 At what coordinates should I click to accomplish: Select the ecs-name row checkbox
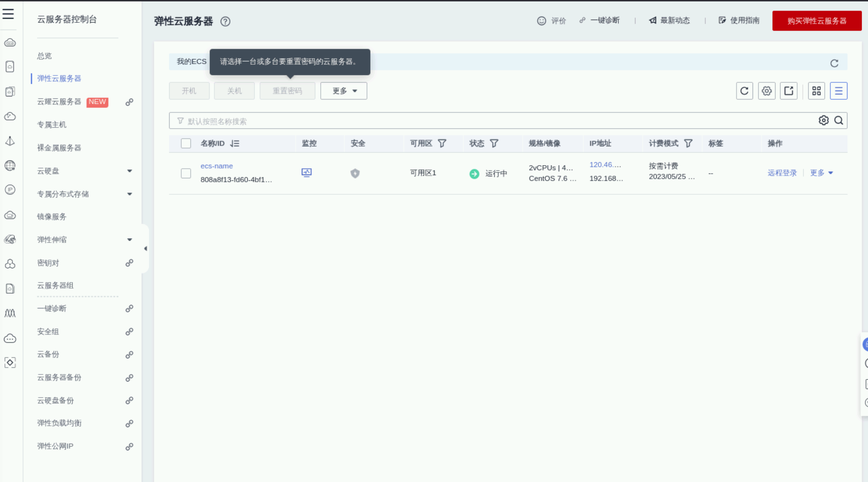pos(186,173)
